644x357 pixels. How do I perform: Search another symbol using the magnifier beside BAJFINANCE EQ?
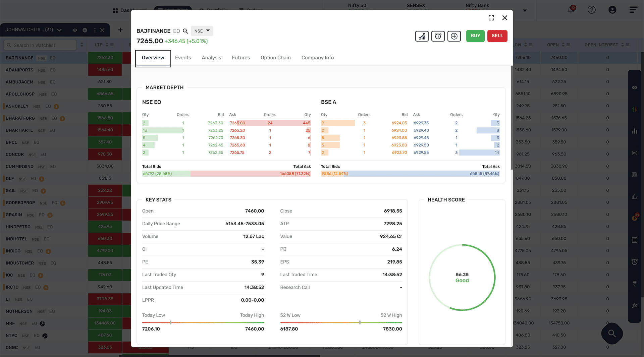[185, 31]
